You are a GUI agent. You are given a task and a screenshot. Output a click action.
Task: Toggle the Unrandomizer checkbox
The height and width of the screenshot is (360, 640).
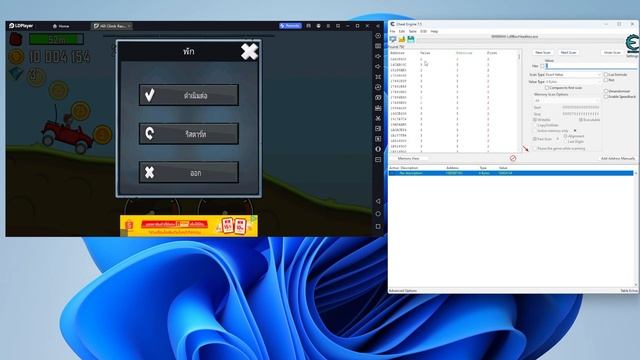[606, 91]
